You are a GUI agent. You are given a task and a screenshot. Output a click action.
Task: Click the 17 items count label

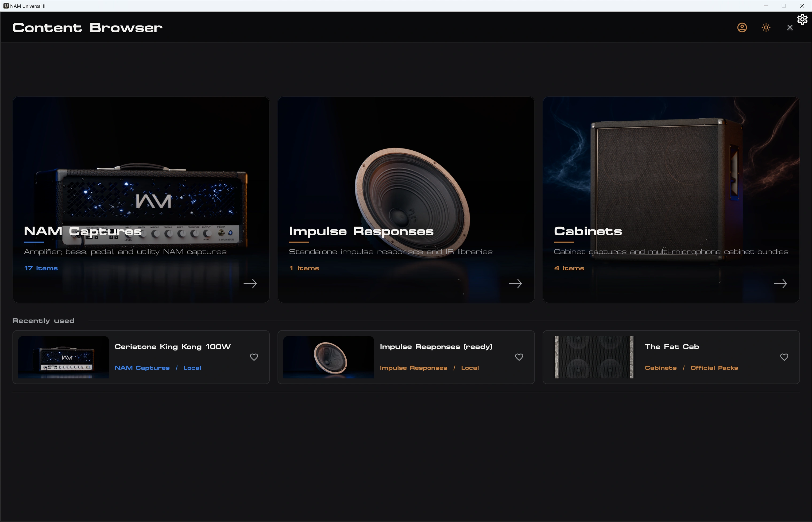(41, 268)
